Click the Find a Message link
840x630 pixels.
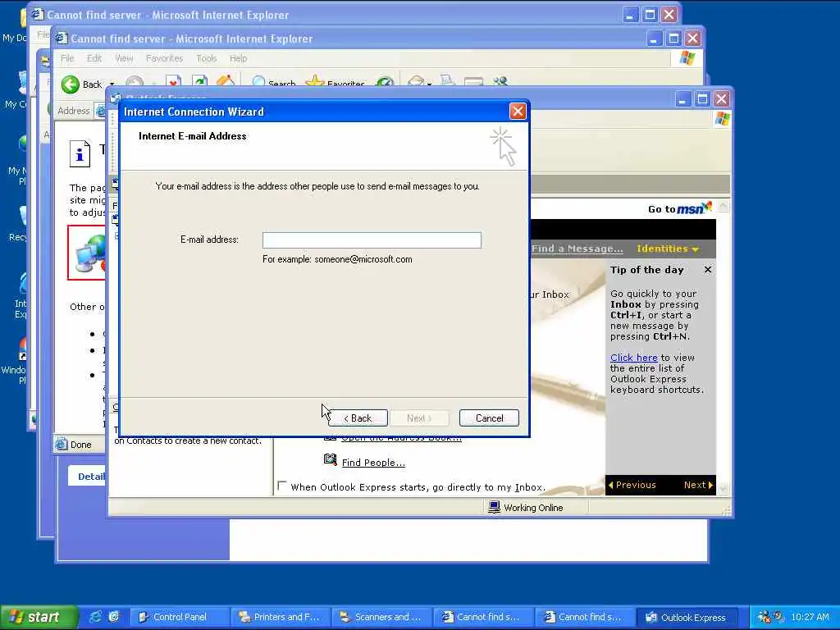coord(577,249)
